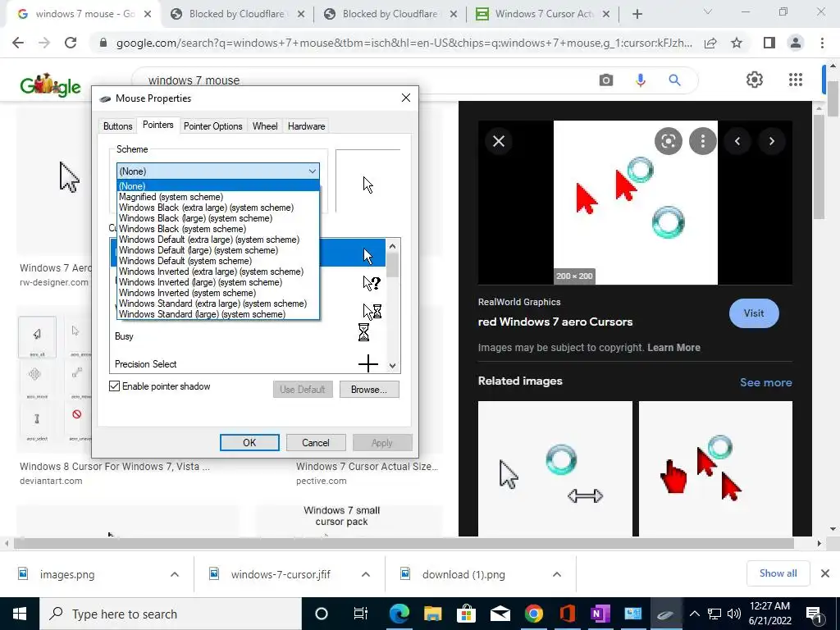Show the previous image in the preview
Screen dimensions: 840x630
(x=737, y=141)
